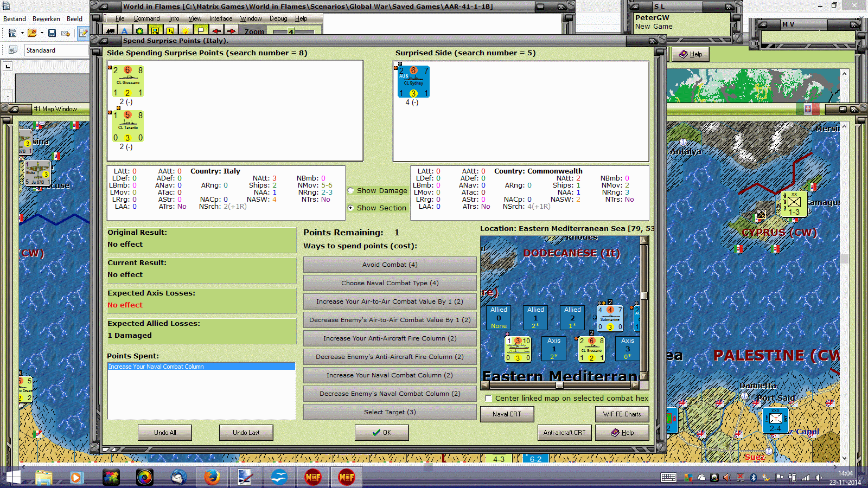Click Avoid Combat (4) button
Viewport: 868px width, 488px height.
click(390, 265)
